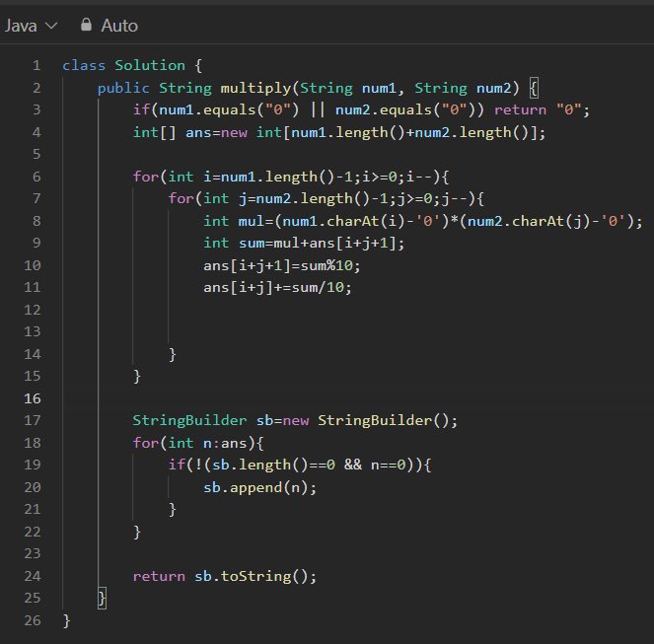Click closing brace on line 15
The width and height of the screenshot is (654, 644).
[x=137, y=376]
